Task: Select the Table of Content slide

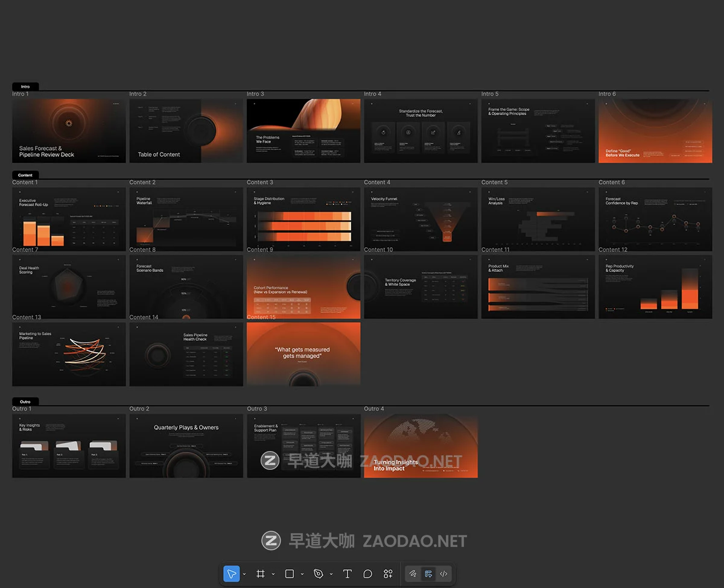Action: pyautogui.click(x=186, y=131)
